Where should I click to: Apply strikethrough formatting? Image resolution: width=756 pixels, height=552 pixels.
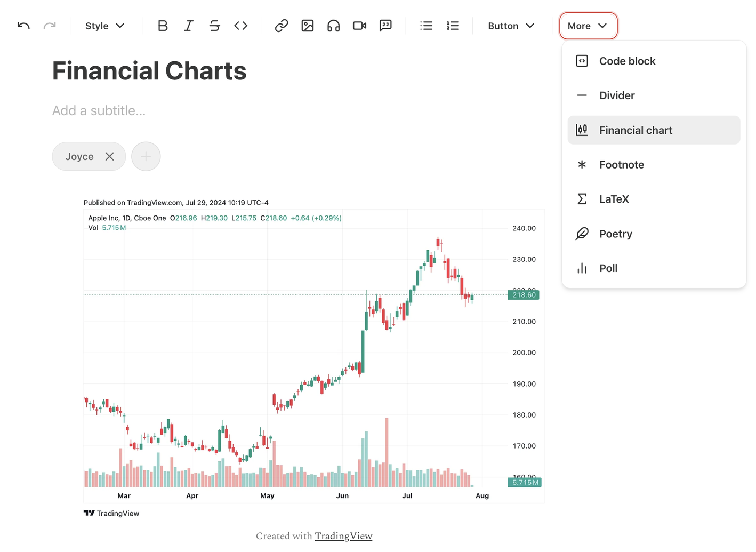tap(214, 25)
